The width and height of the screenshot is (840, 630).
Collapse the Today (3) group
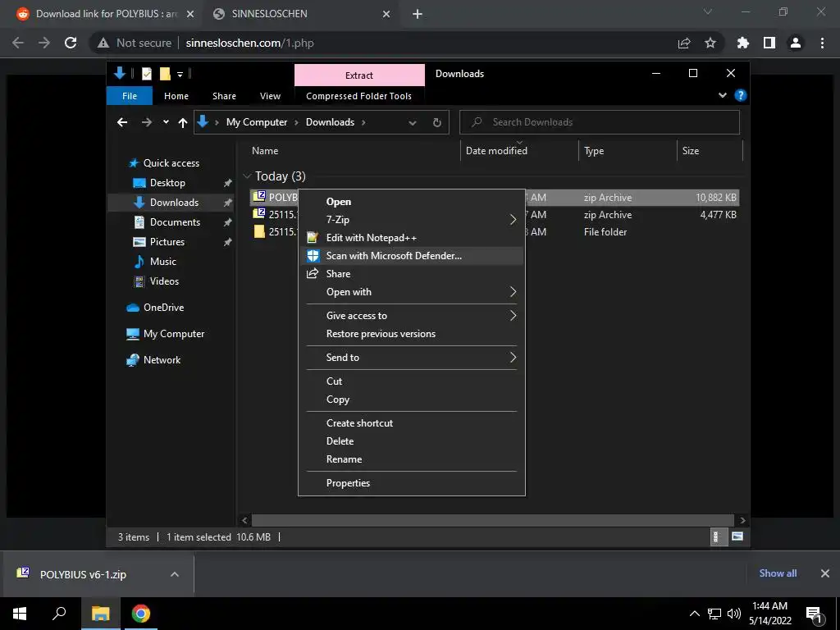247,176
